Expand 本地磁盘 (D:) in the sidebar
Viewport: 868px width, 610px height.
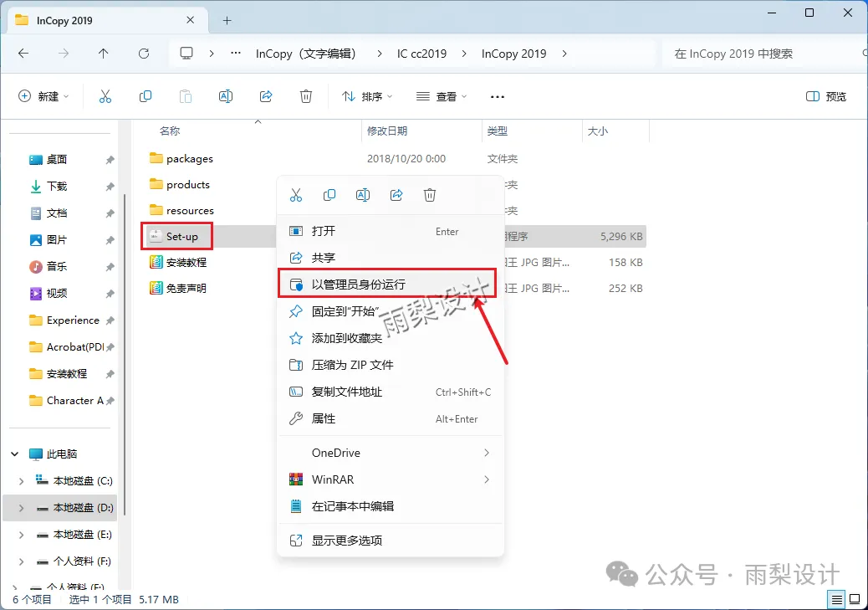21,508
